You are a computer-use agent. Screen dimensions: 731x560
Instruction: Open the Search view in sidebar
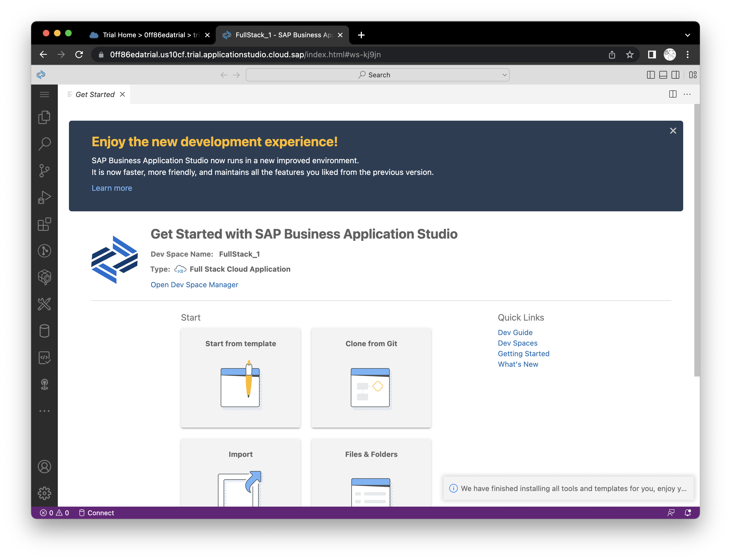pos(44,144)
